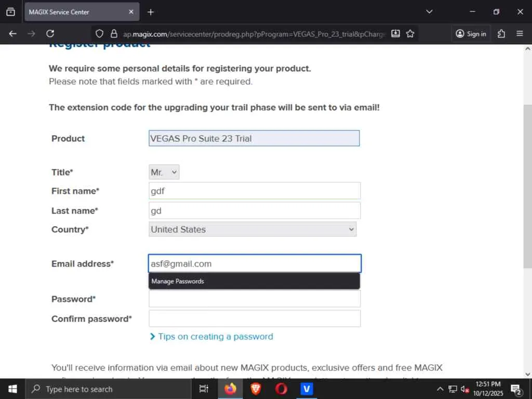Click the muted volume tray icon
This screenshot has width=532, height=399.
(464, 389)
